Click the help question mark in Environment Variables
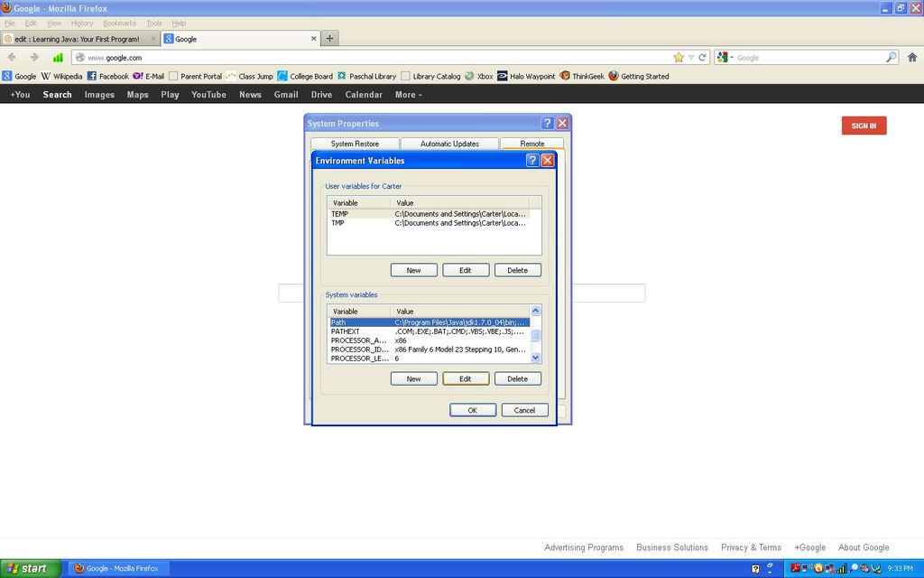The image size is (924, 578). pyautogui.click(x=532, y=160)
